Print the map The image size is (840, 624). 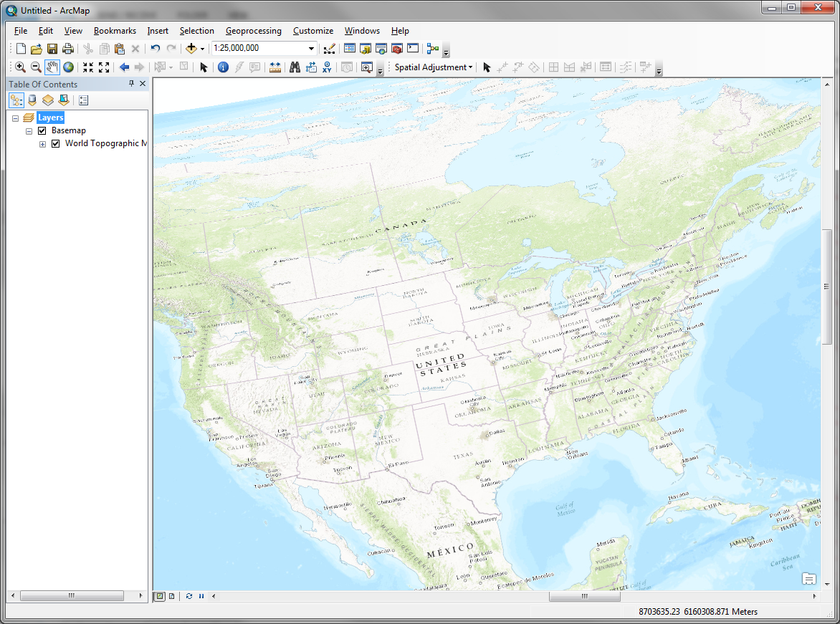[x=67, y=49]
